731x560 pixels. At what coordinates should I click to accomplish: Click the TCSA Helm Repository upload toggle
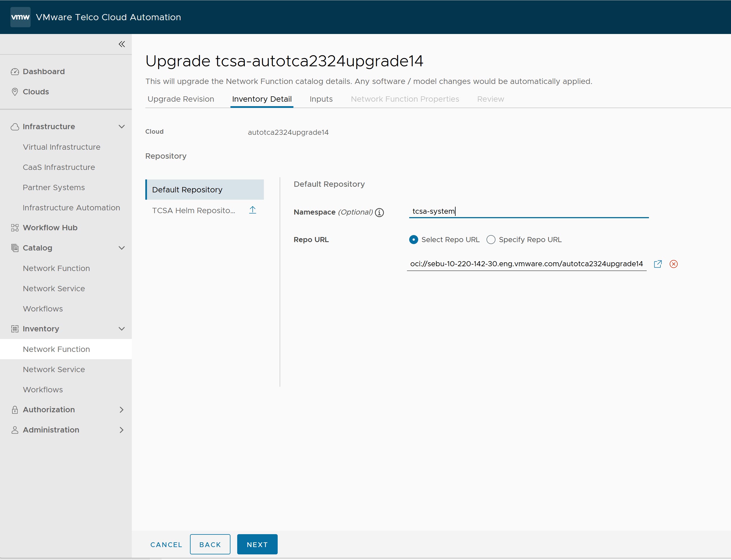point(252,211)
